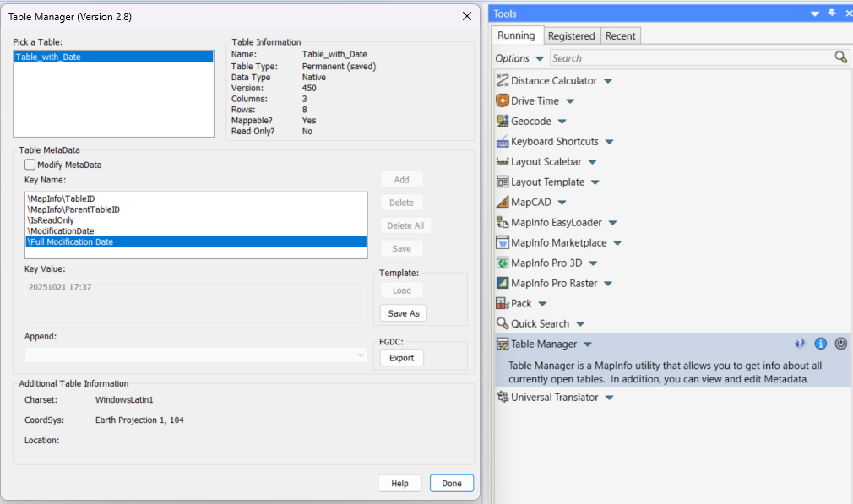Expand the Pack dropdown arrow
The image size is (853, 504).
[x=542, y=304]
